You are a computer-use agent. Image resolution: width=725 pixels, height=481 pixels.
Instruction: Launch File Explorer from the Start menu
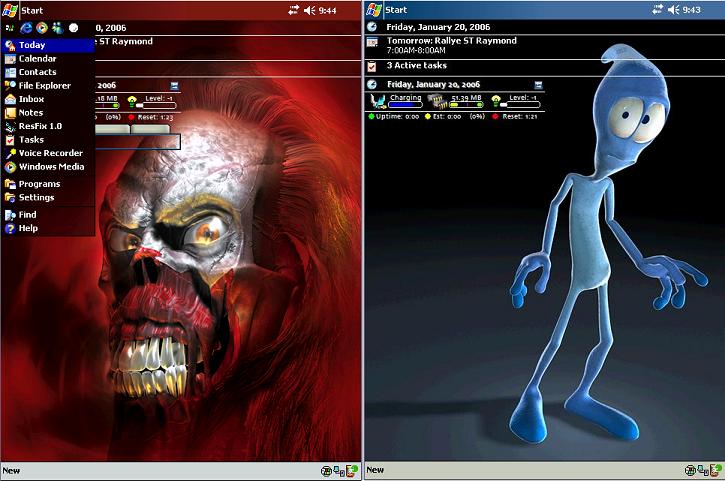(48, 86)
